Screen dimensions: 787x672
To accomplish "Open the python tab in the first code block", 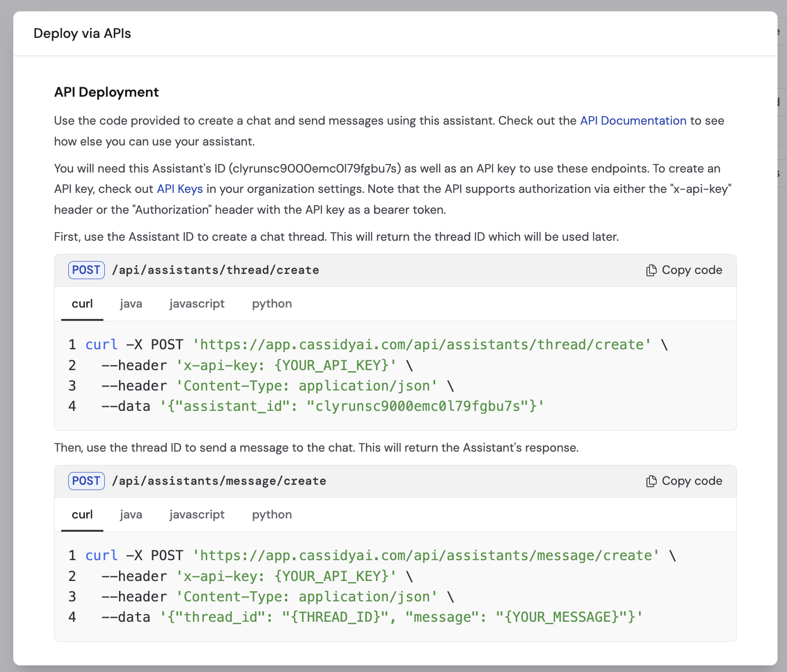I will [272, 304].
